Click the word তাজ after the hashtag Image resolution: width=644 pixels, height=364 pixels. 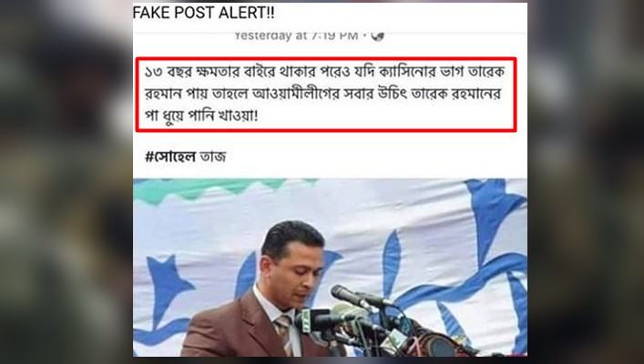pyautogui.click(x=212, y=157)
